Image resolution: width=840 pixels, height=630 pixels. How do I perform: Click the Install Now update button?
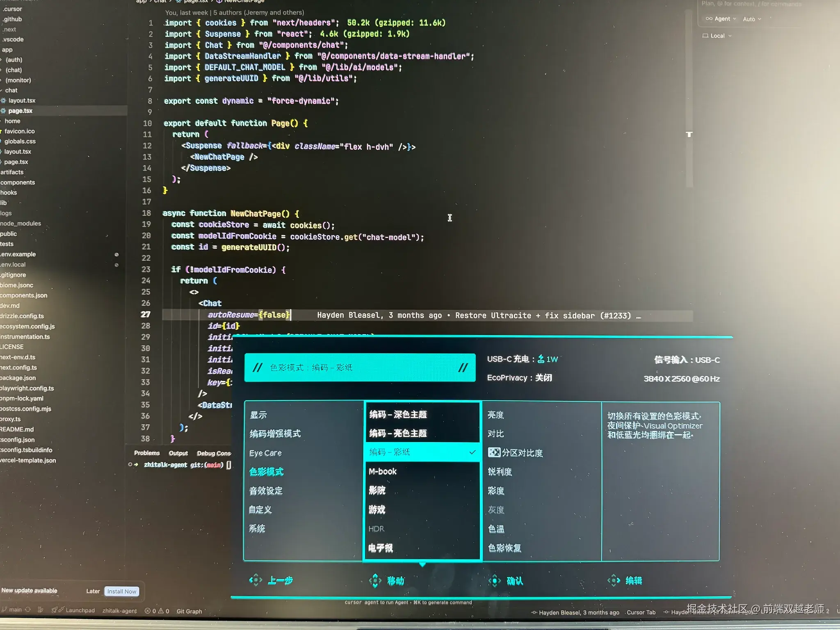122,591
